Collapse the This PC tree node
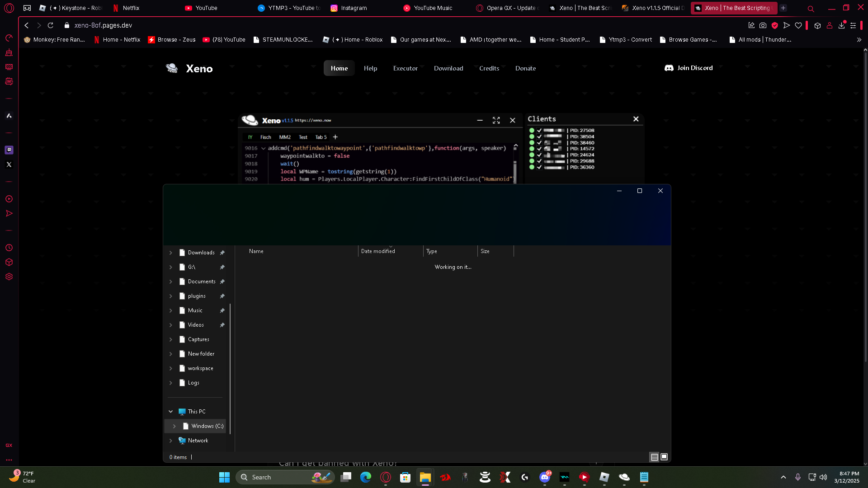868x488 pixels. (171, 412)
